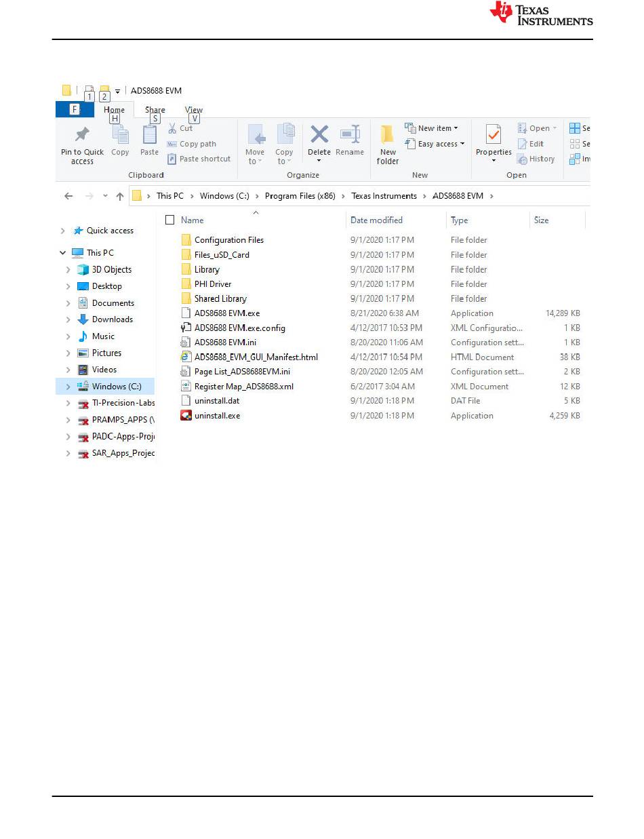Click the Shared Library folder icon
The width and height of the screenshot is (644, 839).
[186, 298]
